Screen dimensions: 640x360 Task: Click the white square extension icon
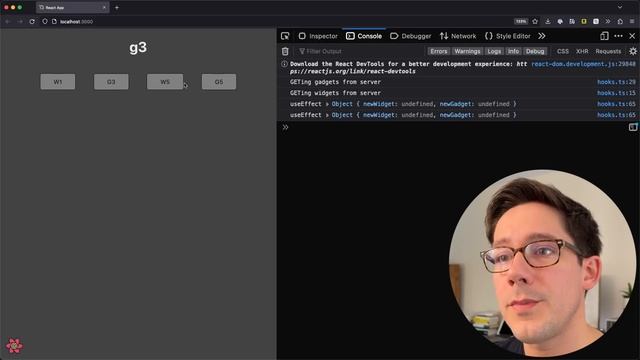click(x=596, y=21)
